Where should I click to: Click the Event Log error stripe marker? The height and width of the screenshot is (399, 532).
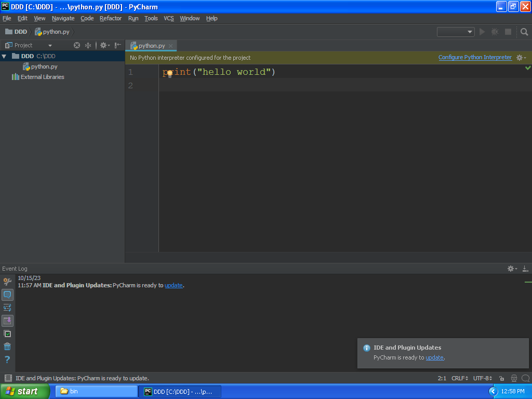click(528, 282)
